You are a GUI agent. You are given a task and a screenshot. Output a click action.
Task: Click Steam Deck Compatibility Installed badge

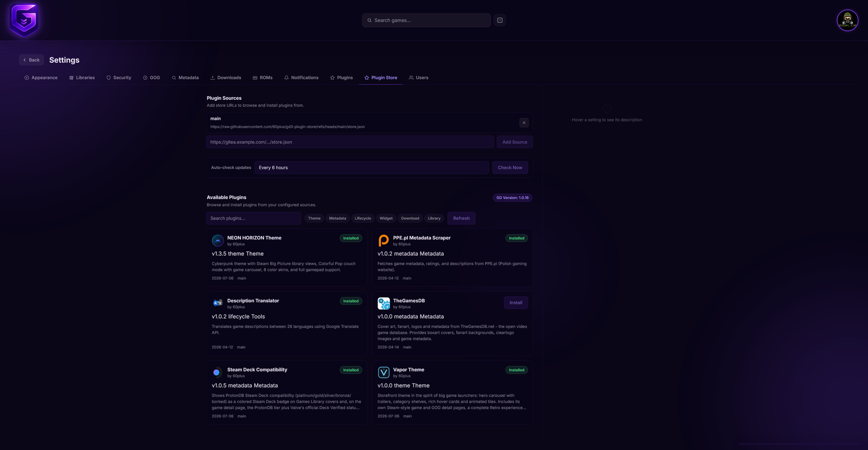(351, 370)
